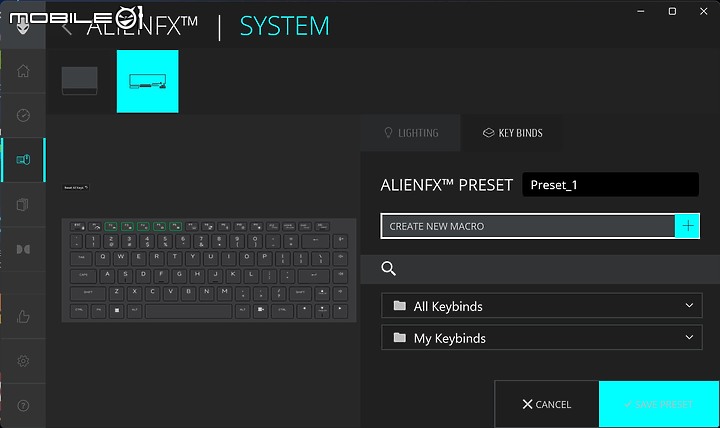Image resolution: width=720 pixels, height=428 pixels.
Task: Select the right arrow key on keyboard
Action: (x=340, y=310)
